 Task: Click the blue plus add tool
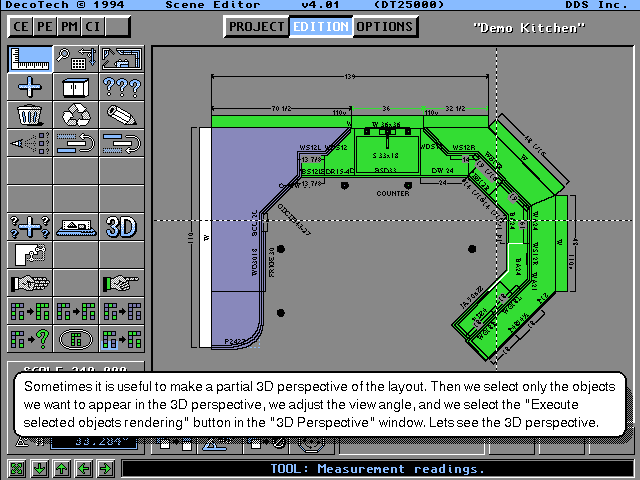[30, 87]
